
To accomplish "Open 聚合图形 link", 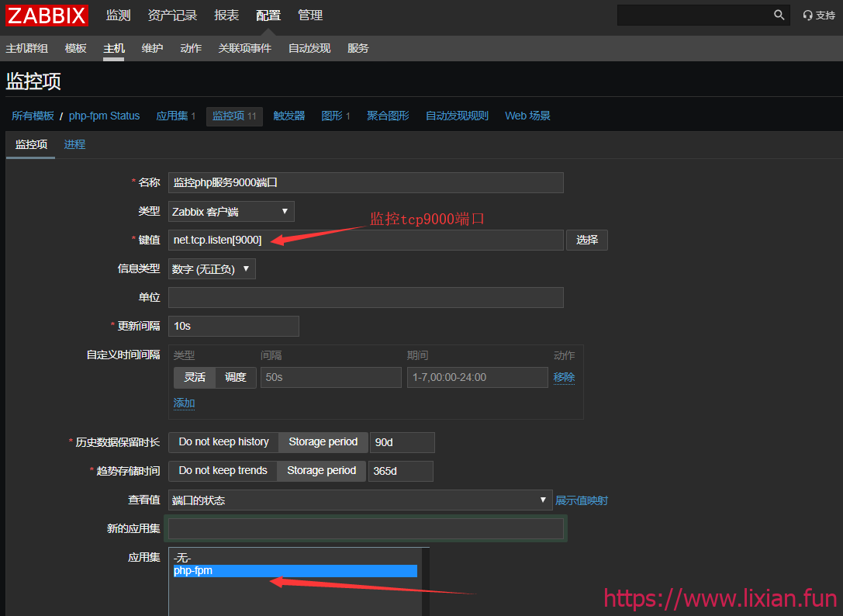I will (389, 116).
